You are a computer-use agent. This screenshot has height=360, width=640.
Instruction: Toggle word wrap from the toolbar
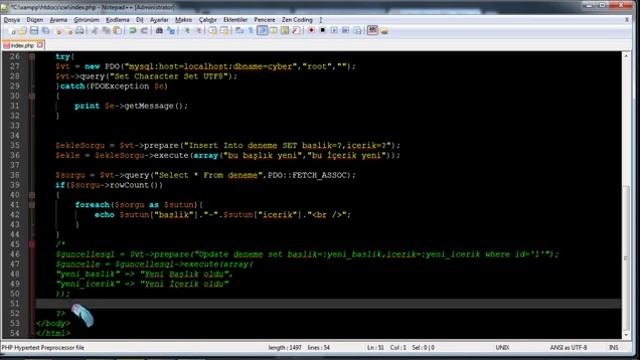click(239, 31)
